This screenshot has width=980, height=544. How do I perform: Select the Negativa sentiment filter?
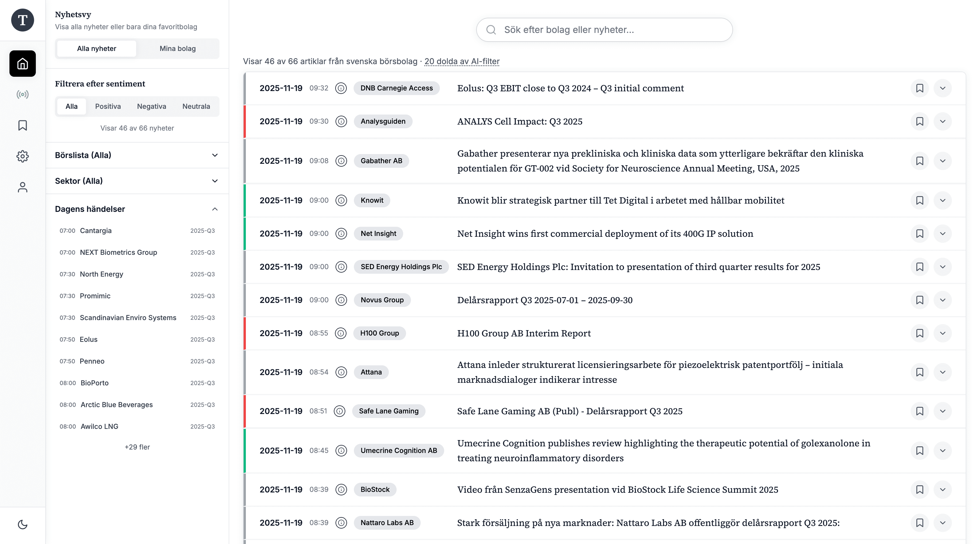coord(151,107)
